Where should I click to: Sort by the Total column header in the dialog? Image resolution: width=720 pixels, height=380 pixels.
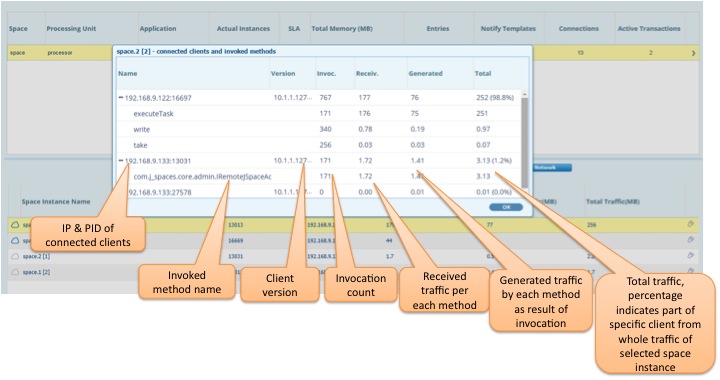click(483, 73)
